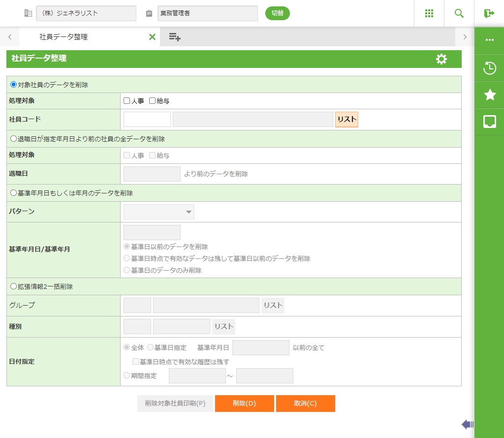Screen dimensions: 504x438
Task: Click the orange 削除(D) button
Action: tap(244, 404)
